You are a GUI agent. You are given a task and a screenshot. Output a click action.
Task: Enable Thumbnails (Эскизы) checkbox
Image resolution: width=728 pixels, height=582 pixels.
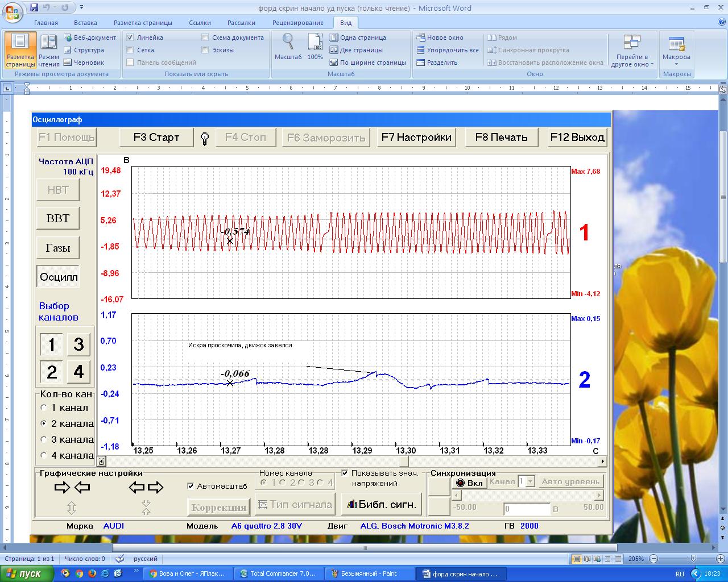point(205,50)
